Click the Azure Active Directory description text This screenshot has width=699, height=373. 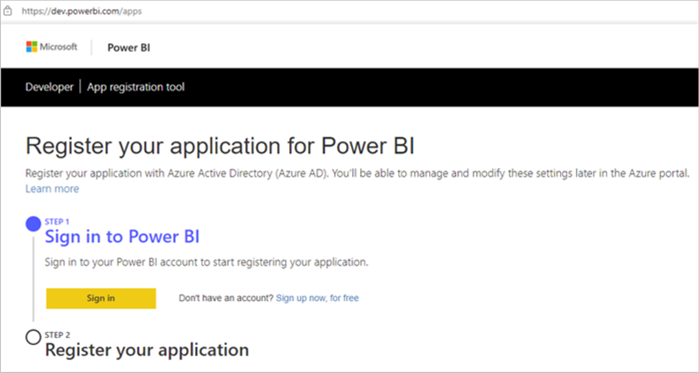coord(358,173)
